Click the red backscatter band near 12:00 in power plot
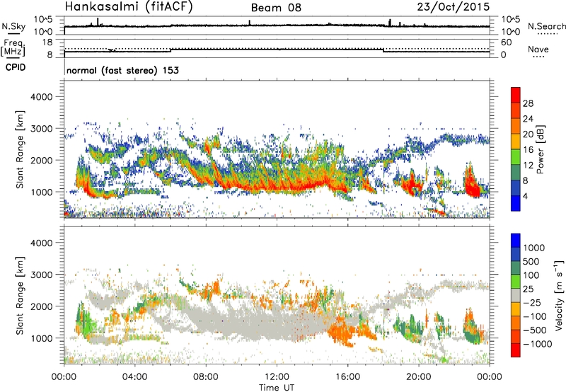This screenshot has width=566, height=392. pos(278,188)
